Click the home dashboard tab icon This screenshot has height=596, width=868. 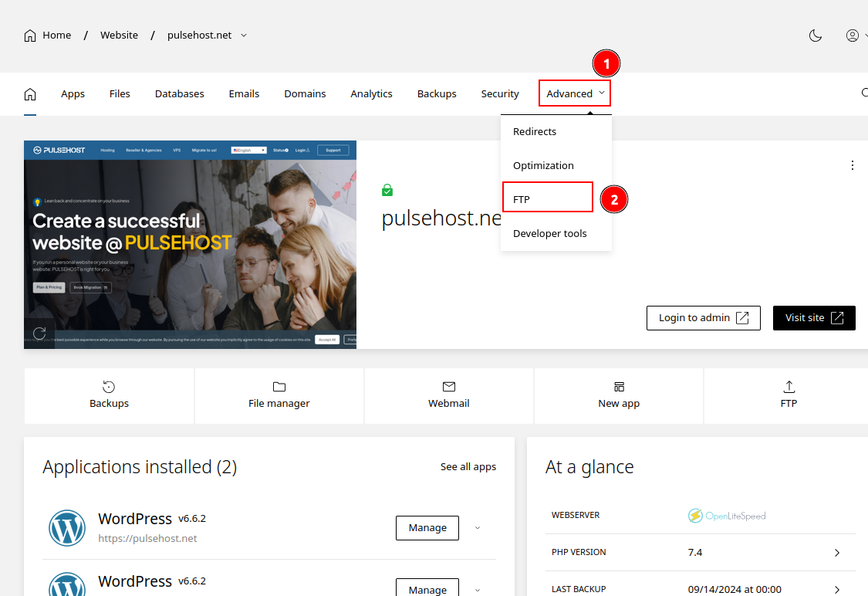[30, 94]
